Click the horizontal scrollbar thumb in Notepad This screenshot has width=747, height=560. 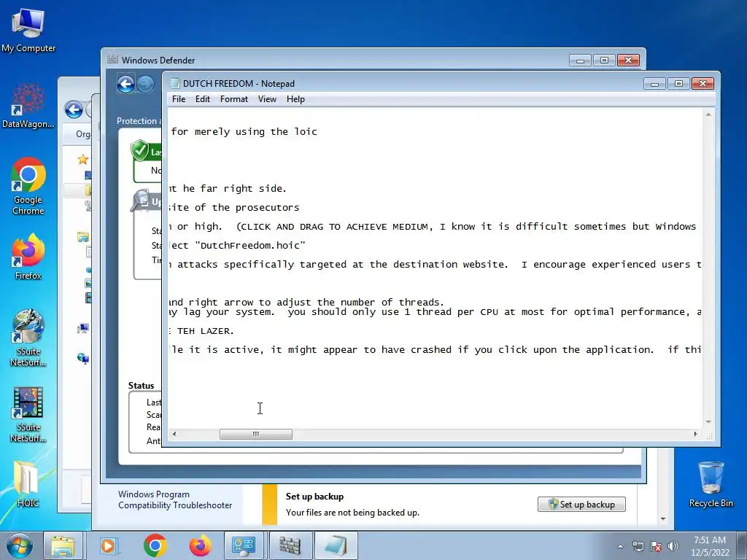coord(256,434)
